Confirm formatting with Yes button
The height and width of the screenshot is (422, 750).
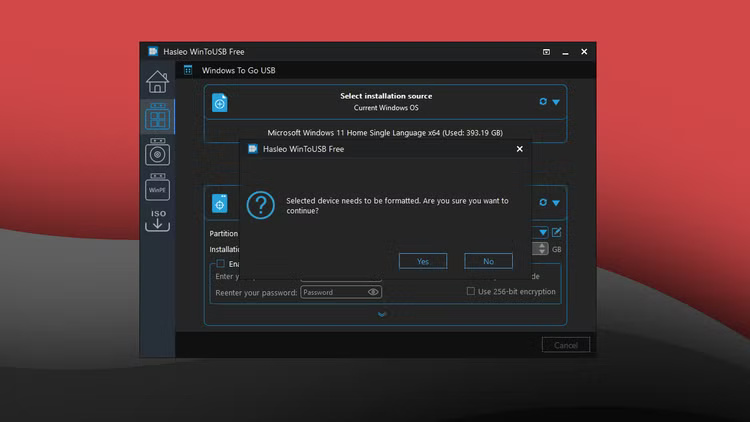click(423, 261)
